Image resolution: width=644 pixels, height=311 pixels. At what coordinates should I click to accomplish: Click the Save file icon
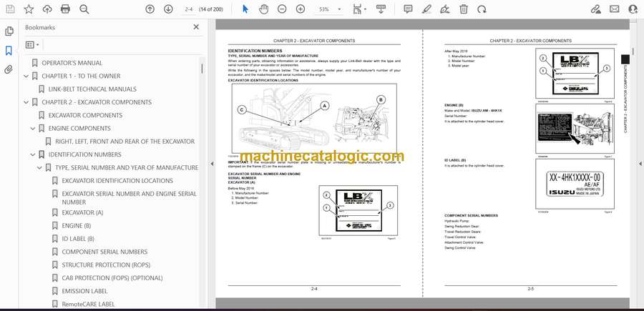9,9
